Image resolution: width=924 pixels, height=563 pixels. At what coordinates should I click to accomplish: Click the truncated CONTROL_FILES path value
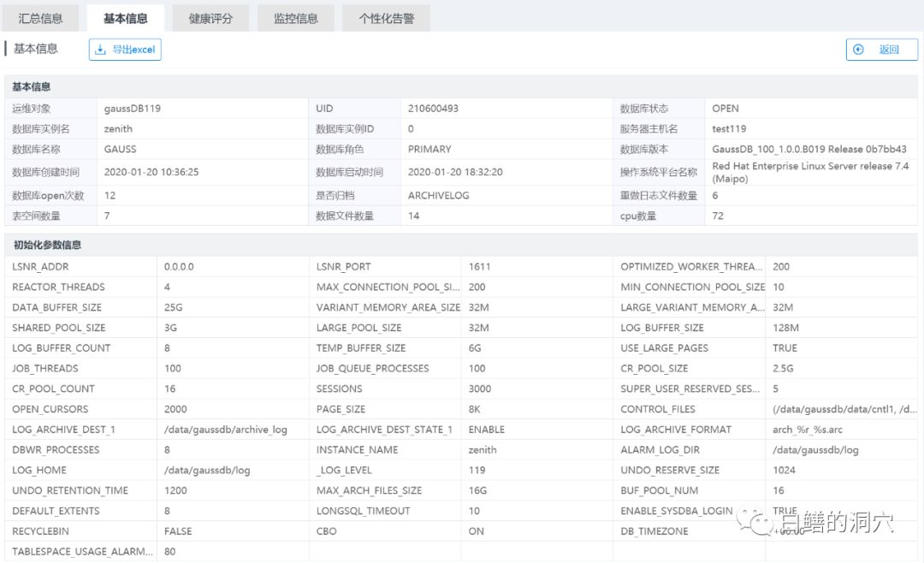coord(842,410)
